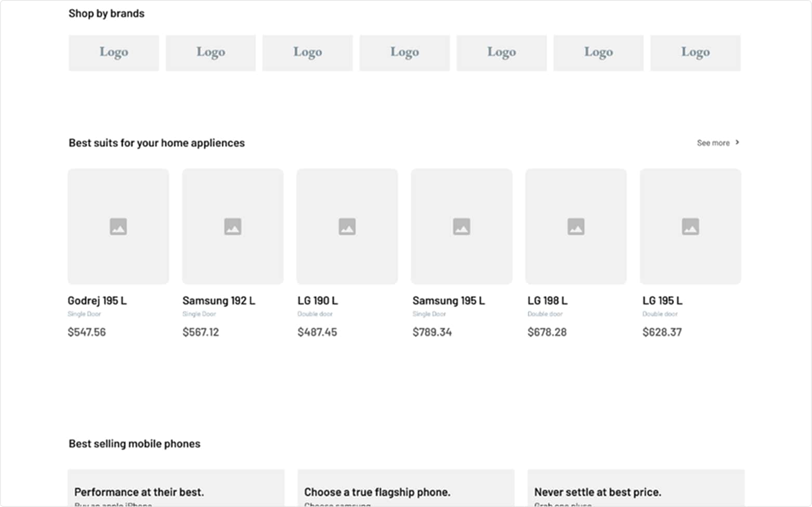
Task: Open the LG 198 L image placeholder
Action: (x=575, y=226)
